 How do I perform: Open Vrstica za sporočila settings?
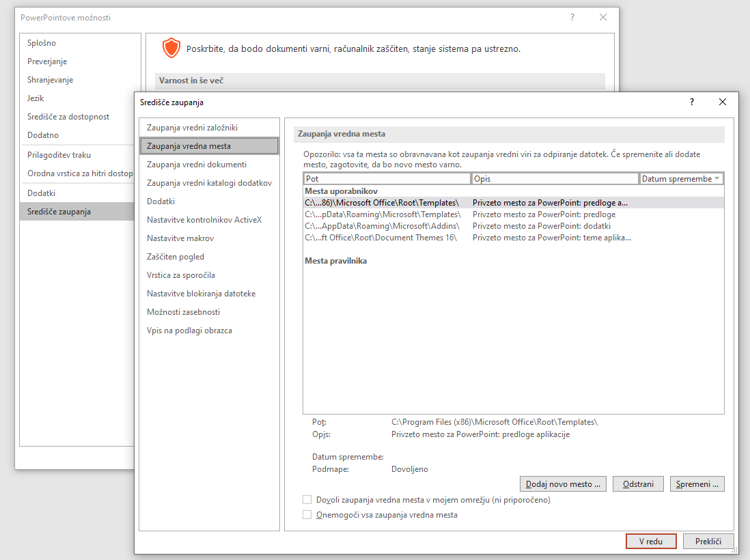[x=209, y=275]
